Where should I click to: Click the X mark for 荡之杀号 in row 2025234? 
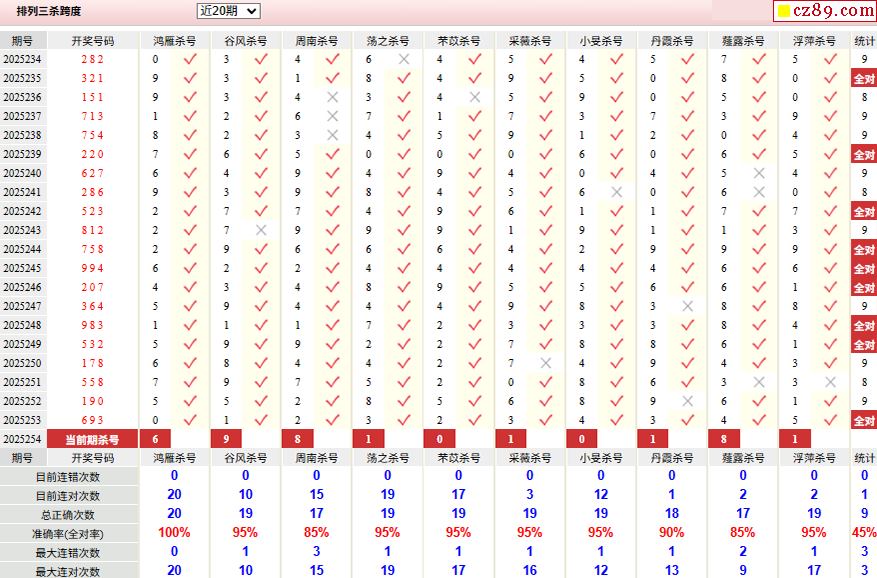click(403, 59)
